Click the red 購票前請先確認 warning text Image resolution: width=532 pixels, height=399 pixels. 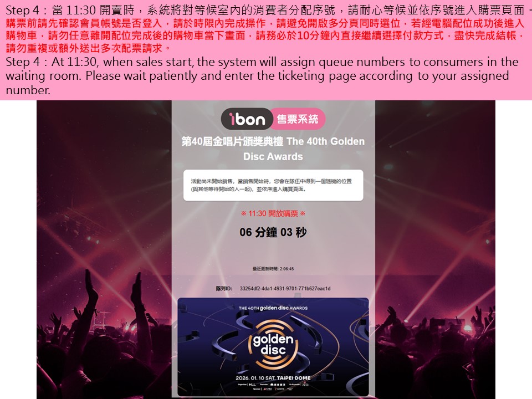tap(265, 35)
